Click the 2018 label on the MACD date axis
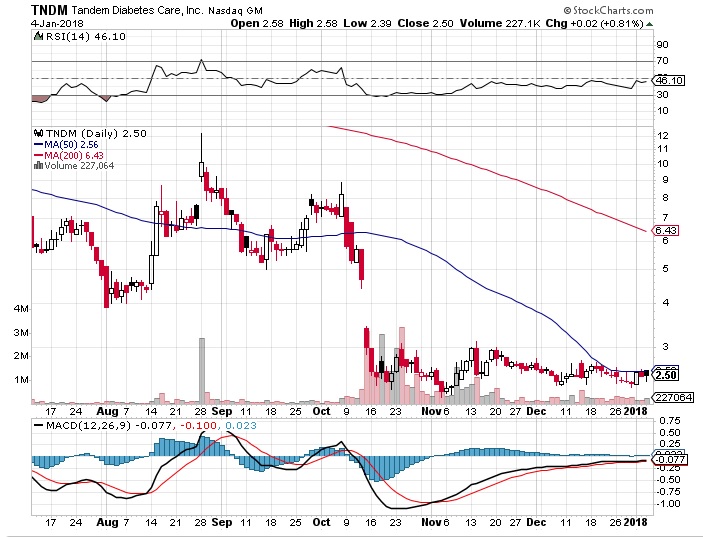The image size is (703, 537). click(x=635, y=523)
